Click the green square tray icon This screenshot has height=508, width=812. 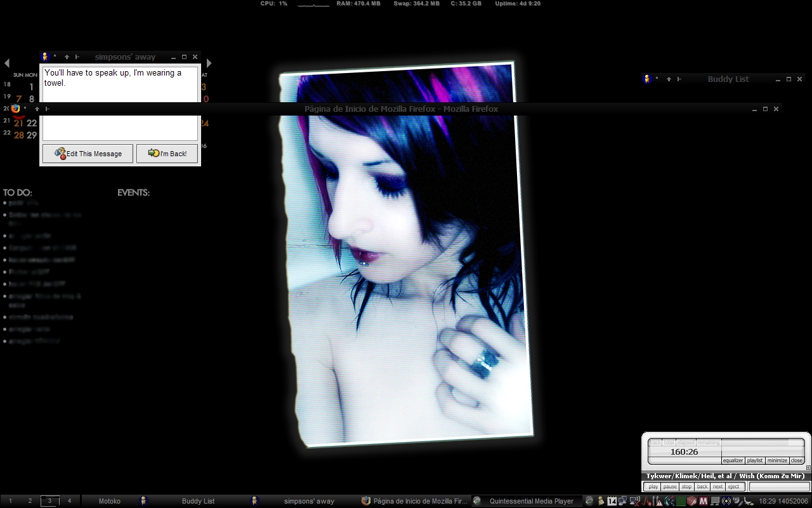(x=681, y=501)
